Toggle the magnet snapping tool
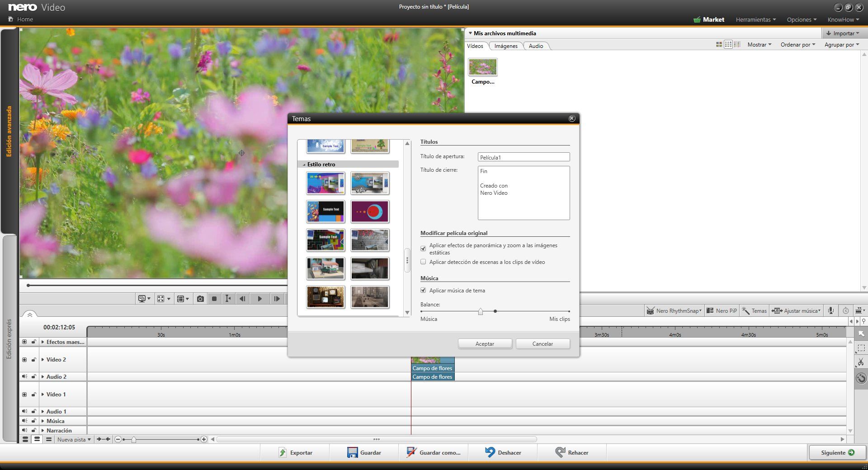This screenshot has height=470, width=868. click(x=861, y=378)
